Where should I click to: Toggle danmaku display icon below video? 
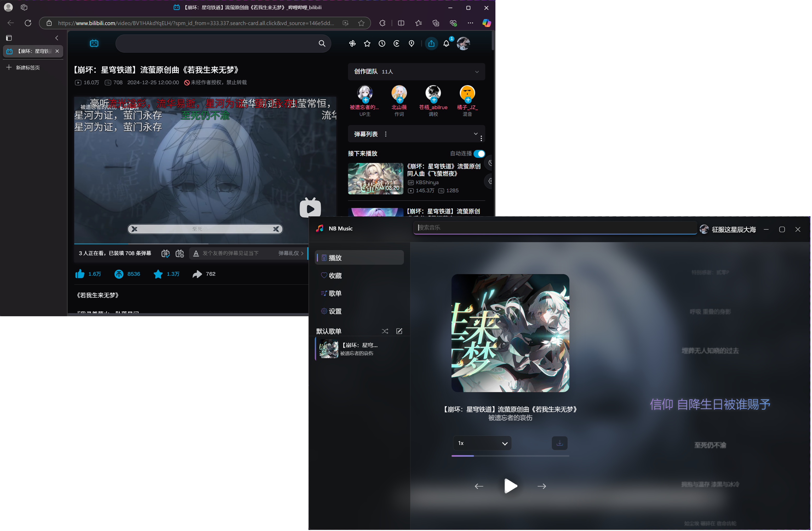click(165, 253)
